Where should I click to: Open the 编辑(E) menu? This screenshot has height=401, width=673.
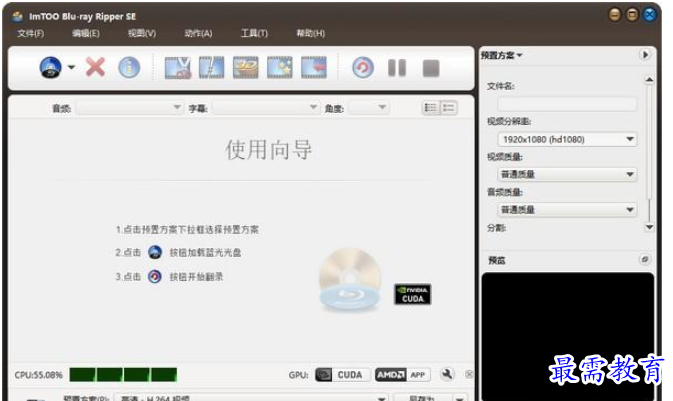click(86, 33)
